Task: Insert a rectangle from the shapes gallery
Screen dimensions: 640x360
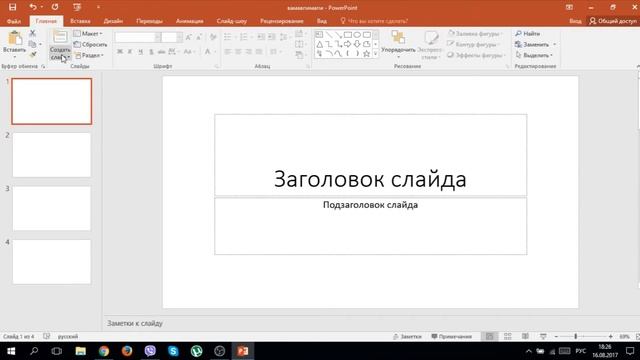Action: [x=347, y=35]
